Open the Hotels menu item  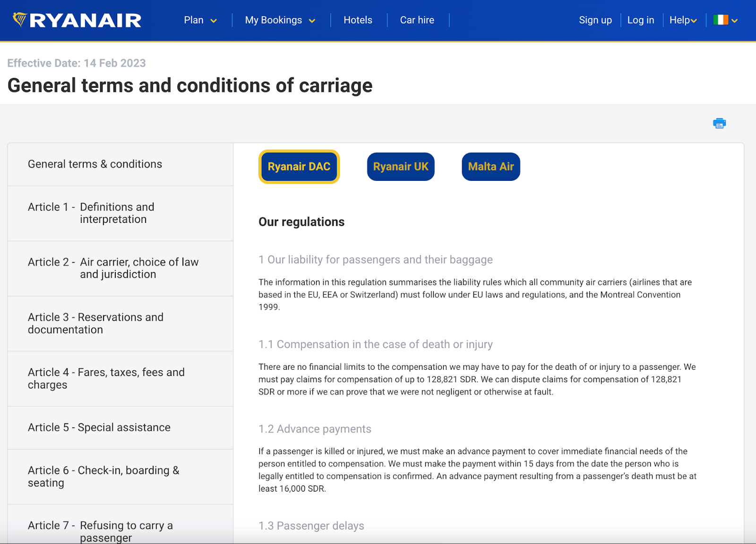pos(358,20)
